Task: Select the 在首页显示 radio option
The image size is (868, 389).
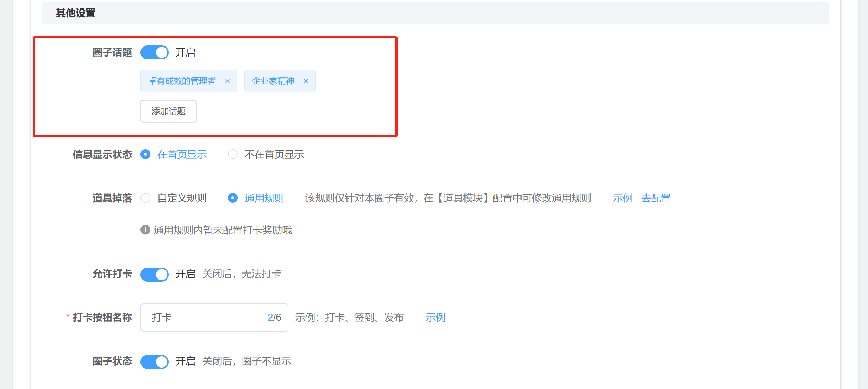Action: (145, 155)
